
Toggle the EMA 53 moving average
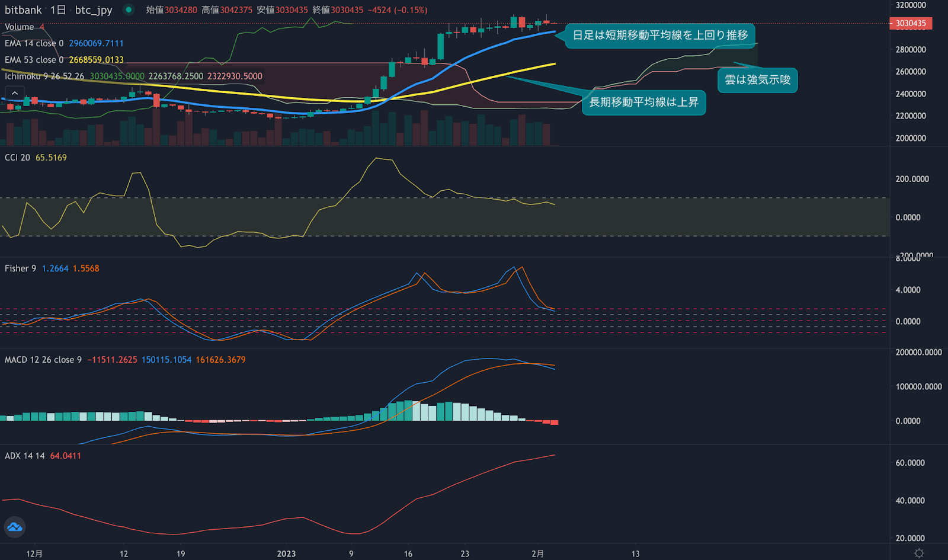pyautogui.click(x=33, y=59)
